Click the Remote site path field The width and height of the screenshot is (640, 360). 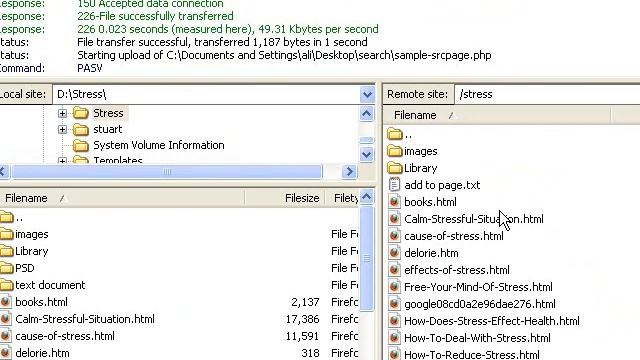click(x=547, y=94)
